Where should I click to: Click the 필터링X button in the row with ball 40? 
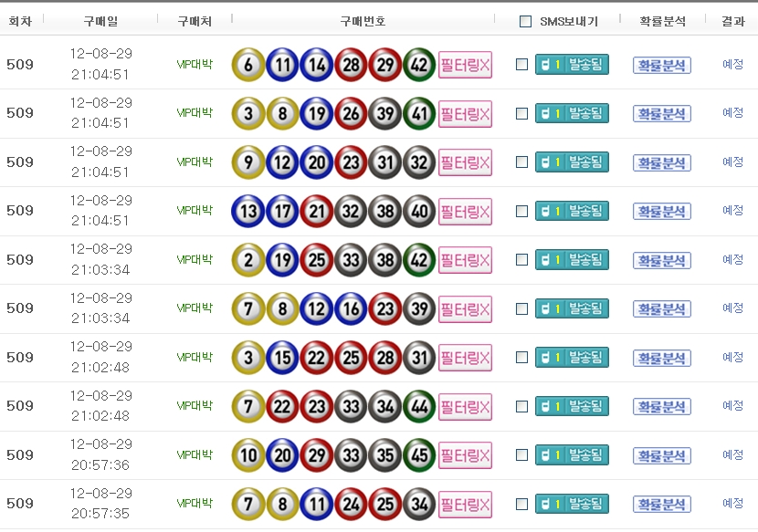point(465,211)
